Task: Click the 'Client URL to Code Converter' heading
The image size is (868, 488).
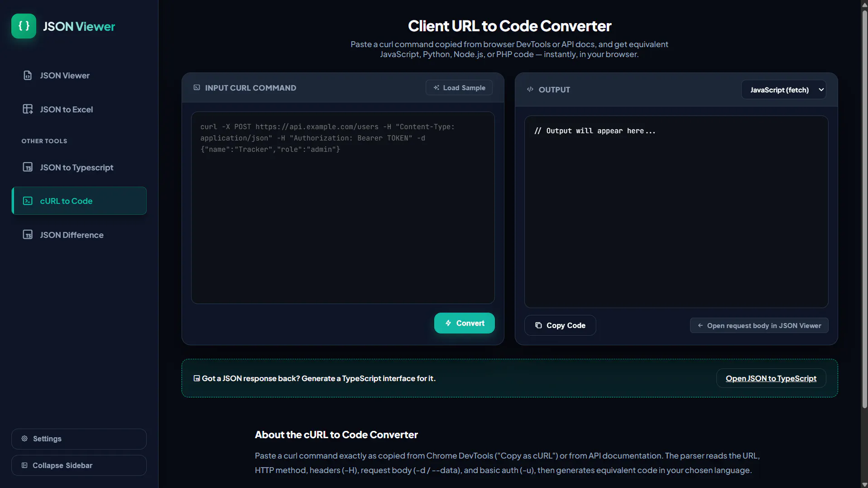Action: point(509,26)
